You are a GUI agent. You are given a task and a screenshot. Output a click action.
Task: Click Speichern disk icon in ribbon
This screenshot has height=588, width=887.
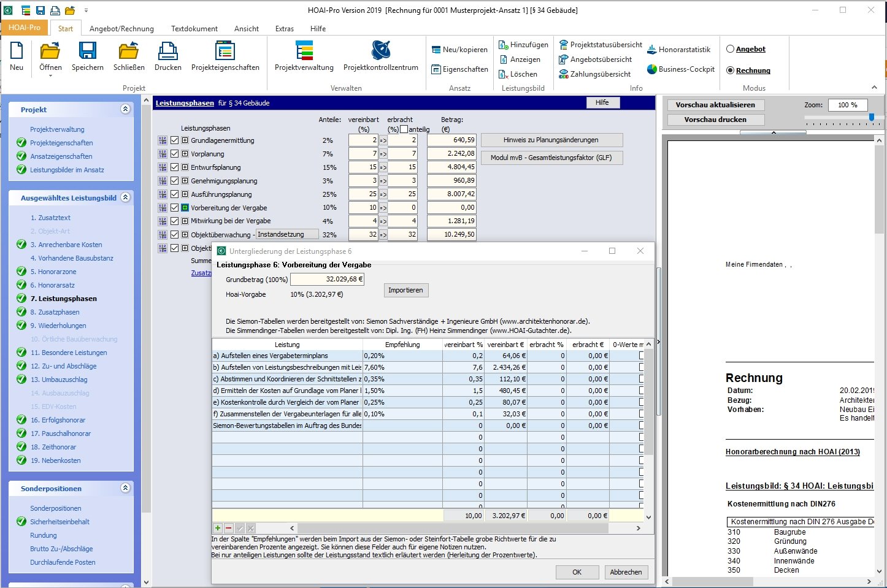point(87,50)
